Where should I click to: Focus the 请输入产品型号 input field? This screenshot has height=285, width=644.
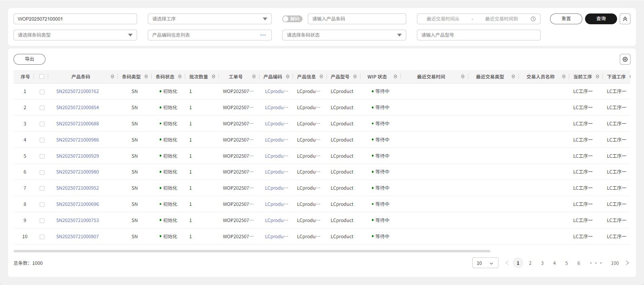pos(479,35)
